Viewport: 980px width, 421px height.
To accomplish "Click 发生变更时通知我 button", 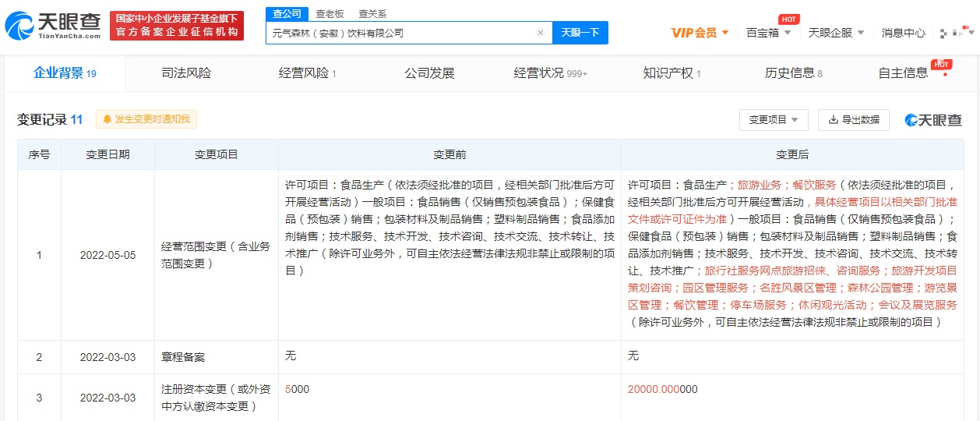I will [x=146, y=119].
